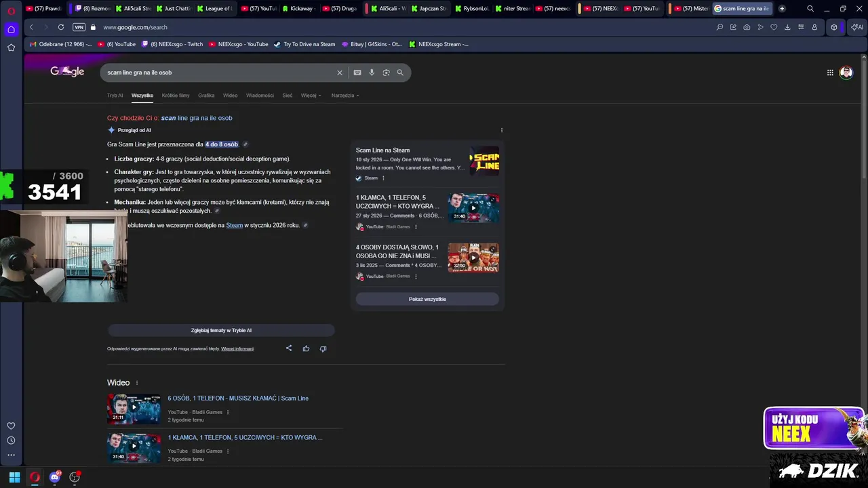Open the Odebrane Gmail bookmark
The height and width of the screenshot is (488, 868).
click(x=61, y=44)
